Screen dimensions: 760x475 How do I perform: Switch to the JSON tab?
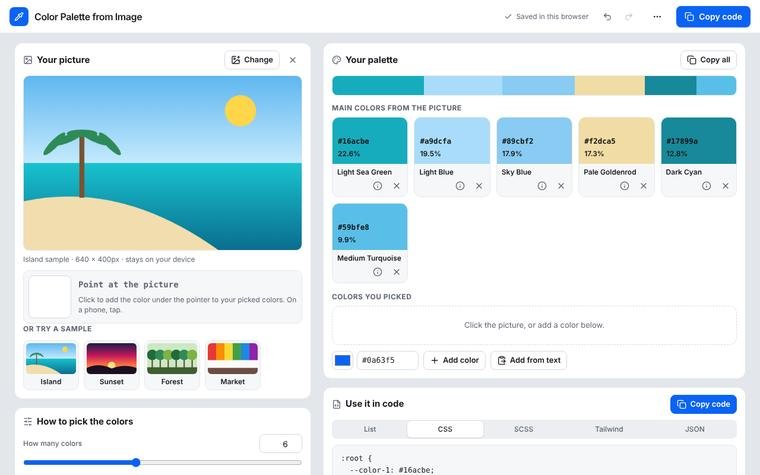coord(695,429)
